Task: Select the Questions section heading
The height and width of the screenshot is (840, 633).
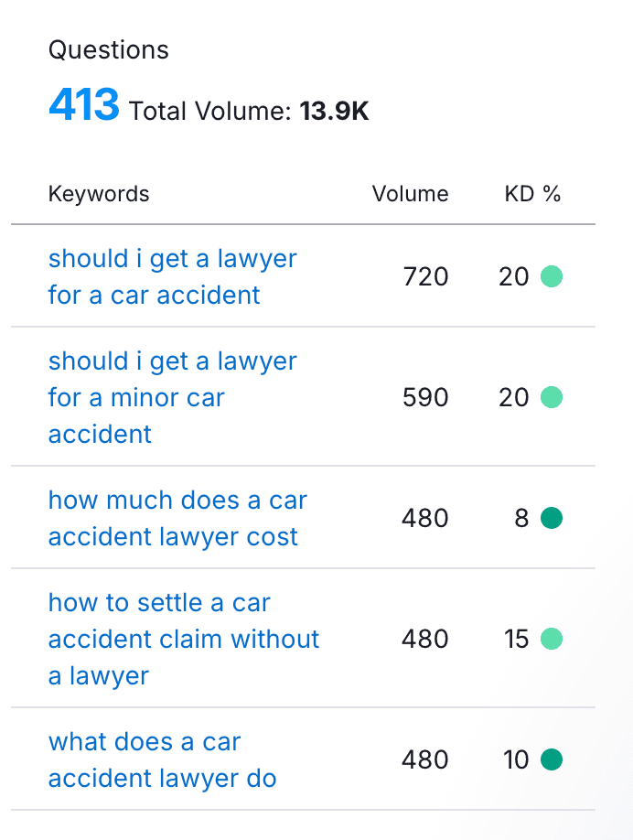Action: click(109, 50)
